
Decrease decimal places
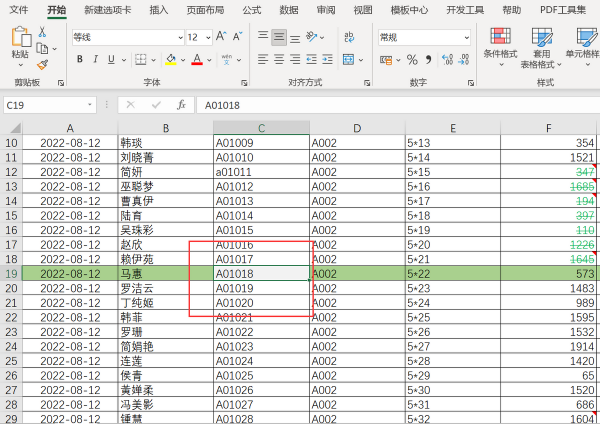click(x=463, y=59)
